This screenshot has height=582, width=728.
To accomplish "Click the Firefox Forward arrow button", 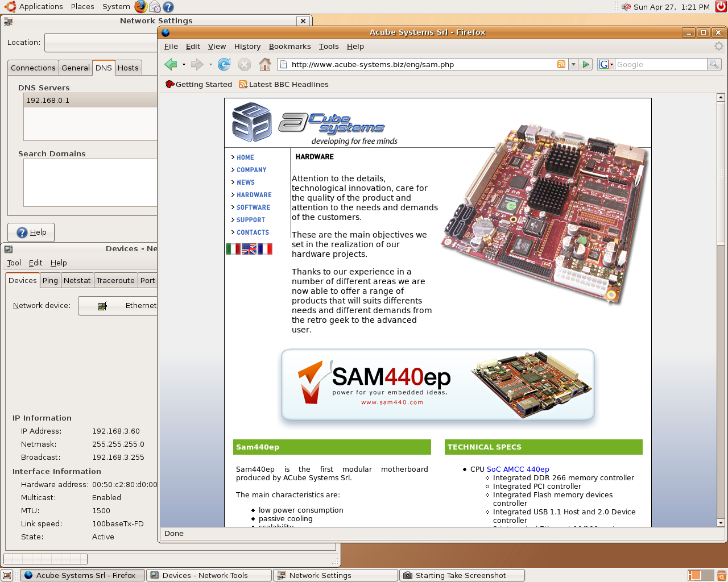I will tap(197, 64).
